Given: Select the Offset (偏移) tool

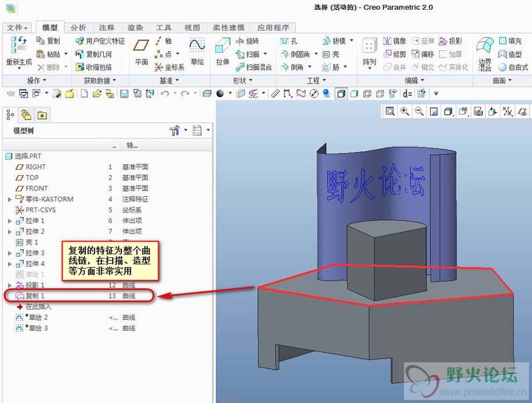Looking at the screenshot, I should (x=423, y=54).
